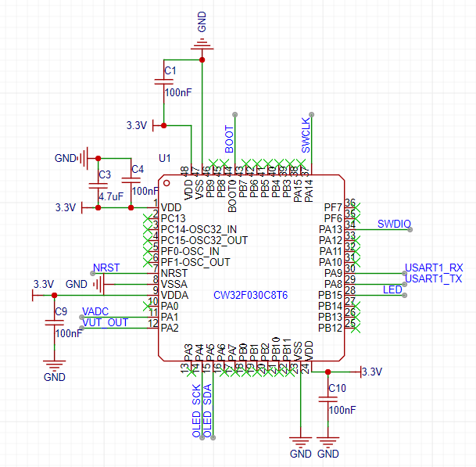Click the PF1-OSC_OUT pin name

tap(195, 262)
